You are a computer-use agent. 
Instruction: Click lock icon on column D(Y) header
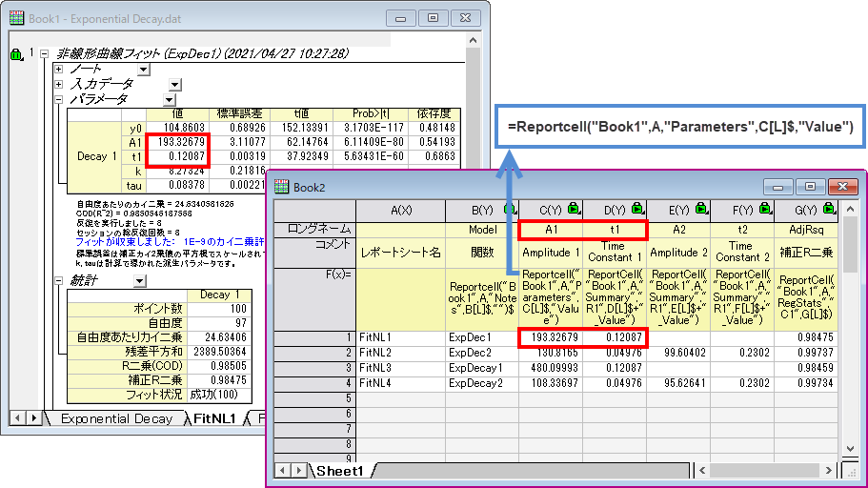(637, 209)
